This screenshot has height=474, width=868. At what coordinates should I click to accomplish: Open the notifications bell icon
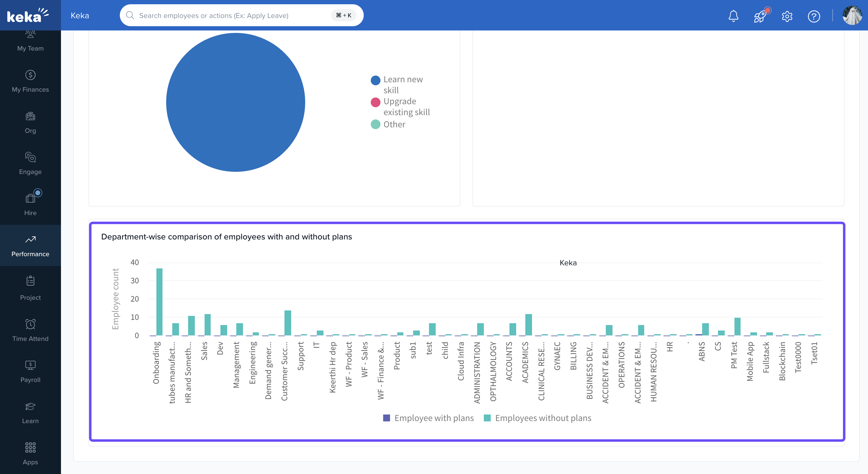pyautogui.click(x=733, y=16)
